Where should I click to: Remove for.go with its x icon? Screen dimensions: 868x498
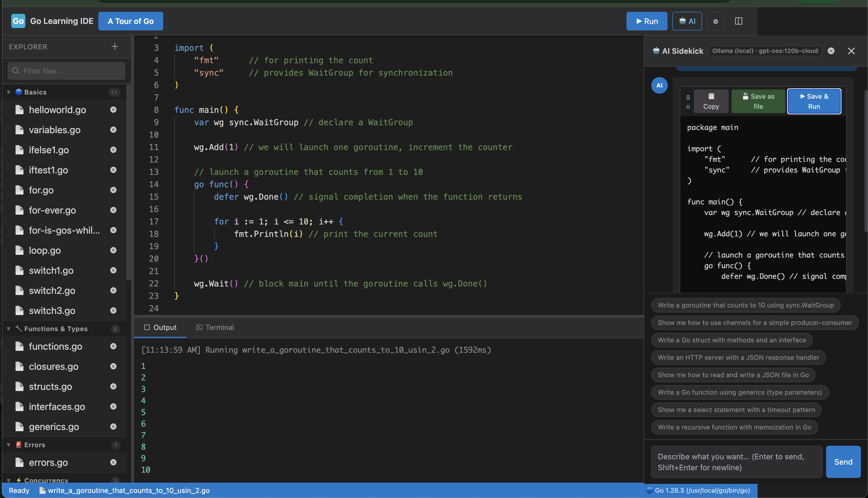113,190
